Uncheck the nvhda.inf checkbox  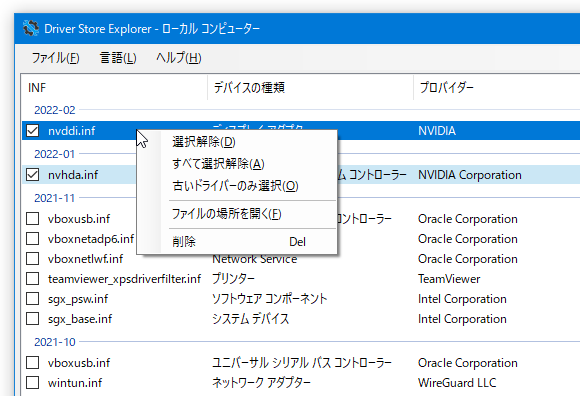point(33,174)
